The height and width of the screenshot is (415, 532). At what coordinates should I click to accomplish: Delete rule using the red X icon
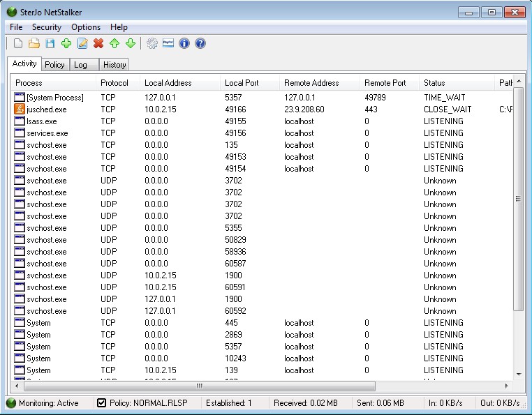(x=98, y=44)
